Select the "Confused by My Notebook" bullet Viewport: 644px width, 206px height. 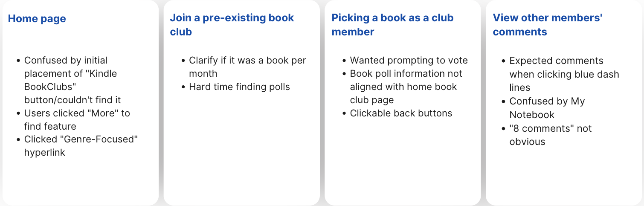547,108
